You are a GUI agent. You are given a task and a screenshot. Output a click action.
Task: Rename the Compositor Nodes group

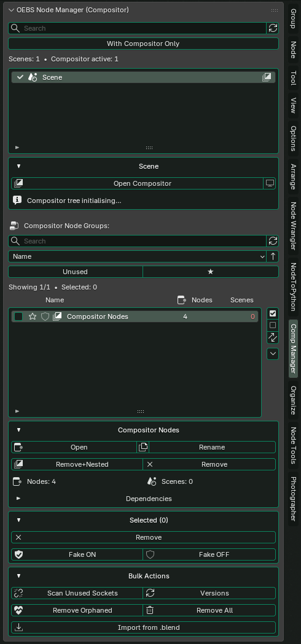[x=212, y=447]
